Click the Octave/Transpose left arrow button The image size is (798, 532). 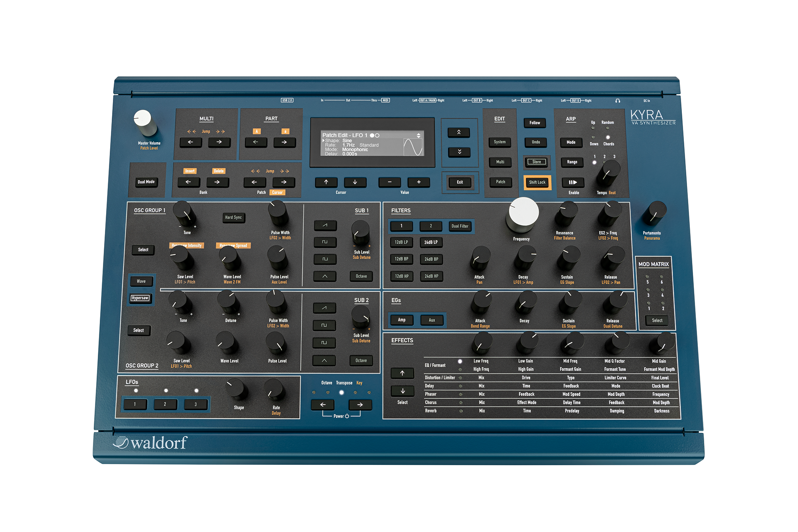point(323,405)
